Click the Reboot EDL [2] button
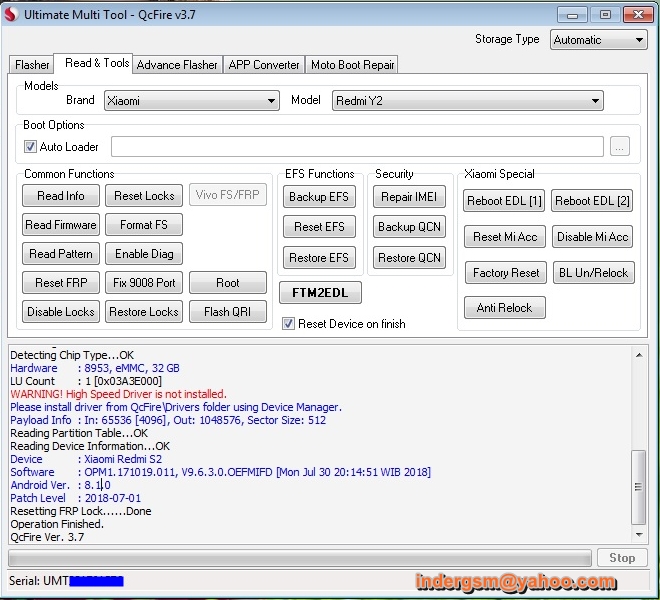The image size is (660, 600). coord(592,201)
